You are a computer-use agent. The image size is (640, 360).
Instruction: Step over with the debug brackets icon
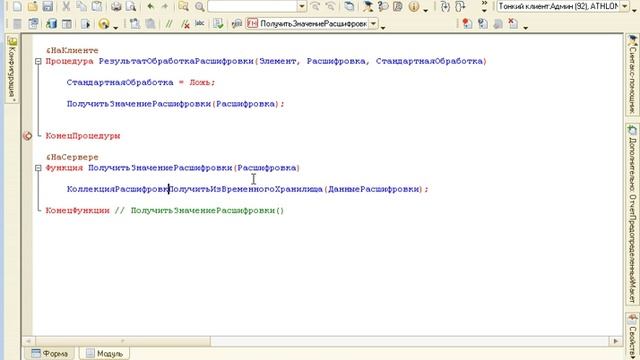(x=460, y=7)
